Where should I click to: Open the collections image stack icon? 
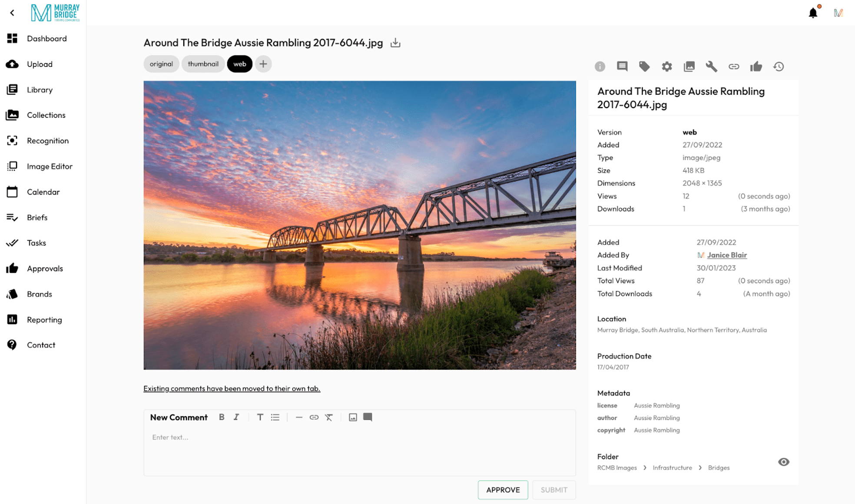pyautogui.click(x=689, y=66)
